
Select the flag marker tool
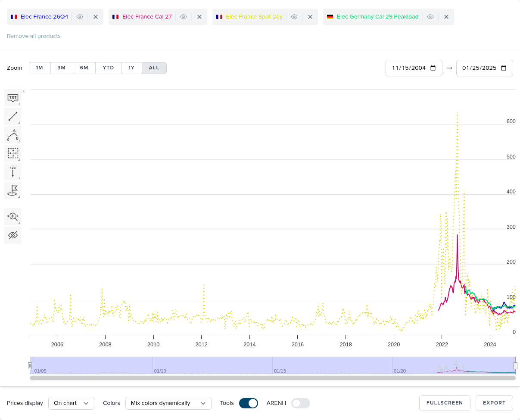[13, 190]
